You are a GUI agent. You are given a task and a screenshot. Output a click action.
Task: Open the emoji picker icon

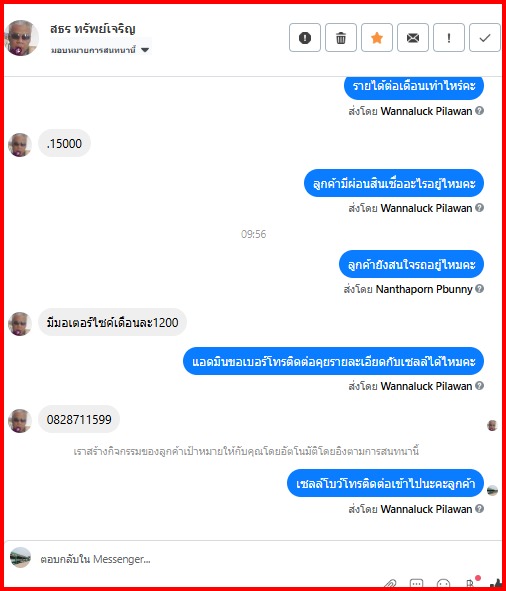coord(443,585)
